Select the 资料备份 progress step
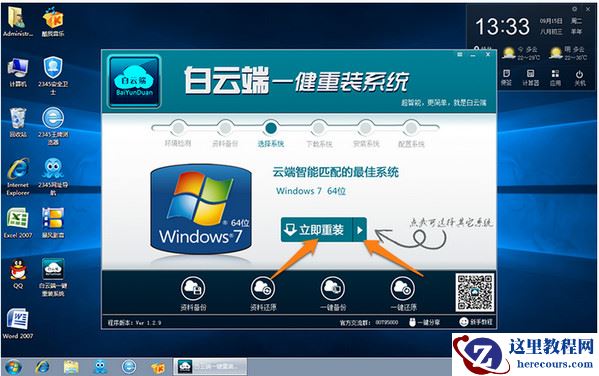This screenshot has height=376, width=599. pyautogui.click(x=225, y=134)
